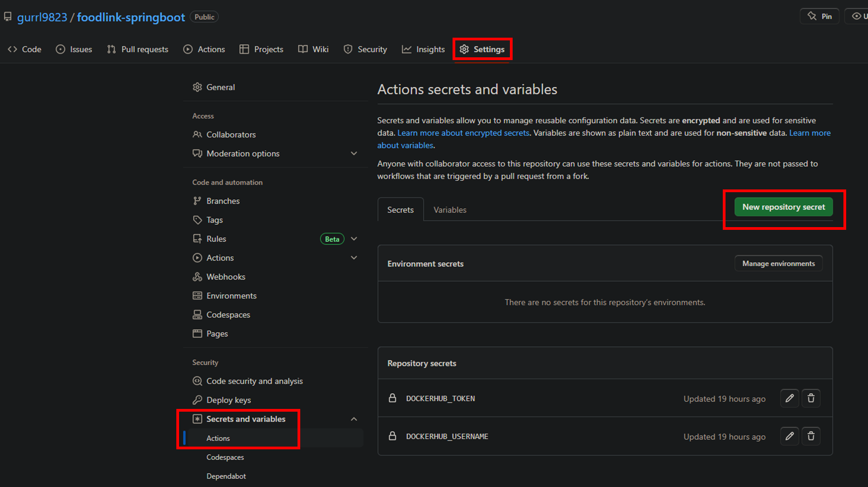The image size is (868, 487).
Task: Edit the DOCKERHUB_USERNAME secret pencil icon
Action: 789,436
